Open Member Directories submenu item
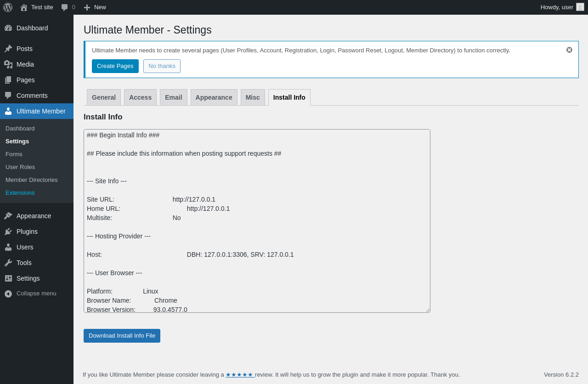This screenshot has width=588, height=384. [x=31, y=180]
